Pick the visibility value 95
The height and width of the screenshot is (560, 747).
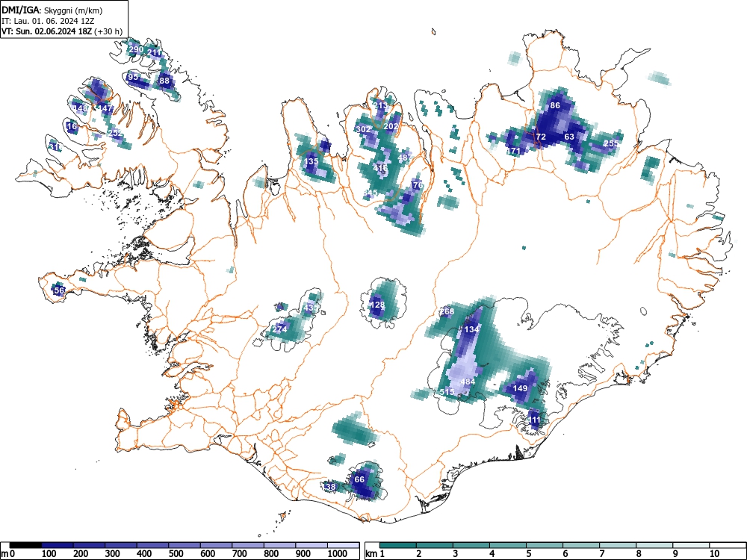pyautogui.click(x=133, y=77)
